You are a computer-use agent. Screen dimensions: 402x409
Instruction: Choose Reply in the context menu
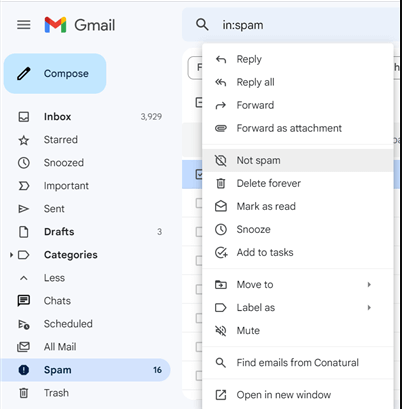click(x=298, y=59)
